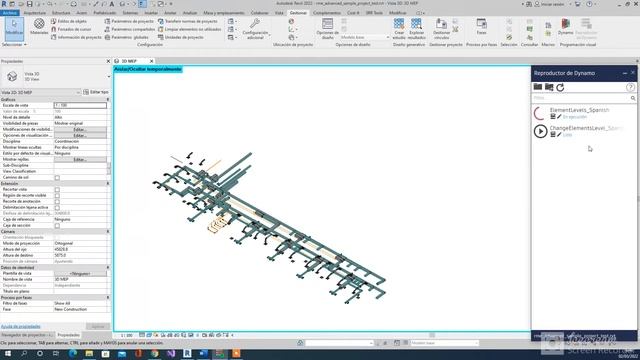Toggle Recorte de anotación checkbox
The width and height of the screenshot is (640, 360).
57,202
